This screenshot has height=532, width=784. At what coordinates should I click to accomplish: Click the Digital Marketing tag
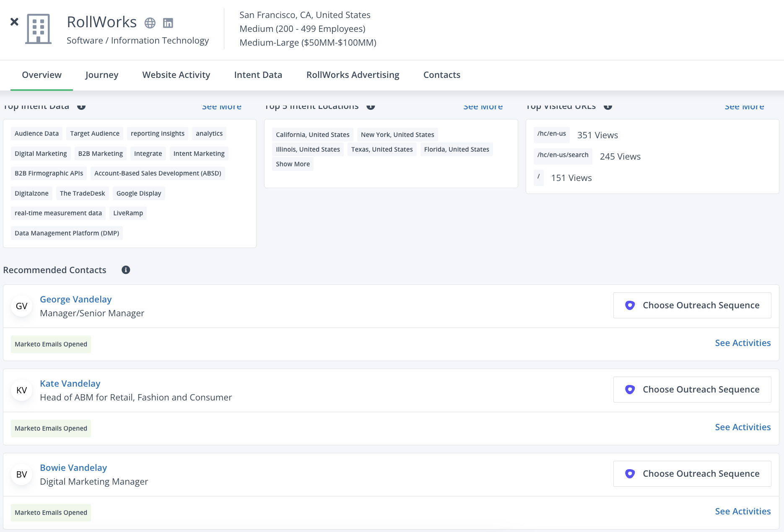[x=41, y=154]
